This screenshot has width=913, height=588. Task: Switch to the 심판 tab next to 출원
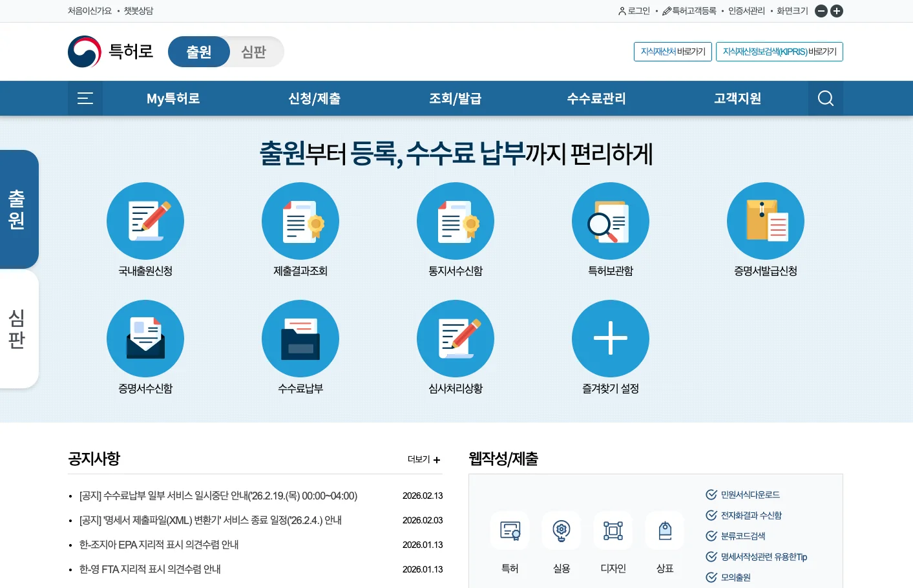point(254,52)
